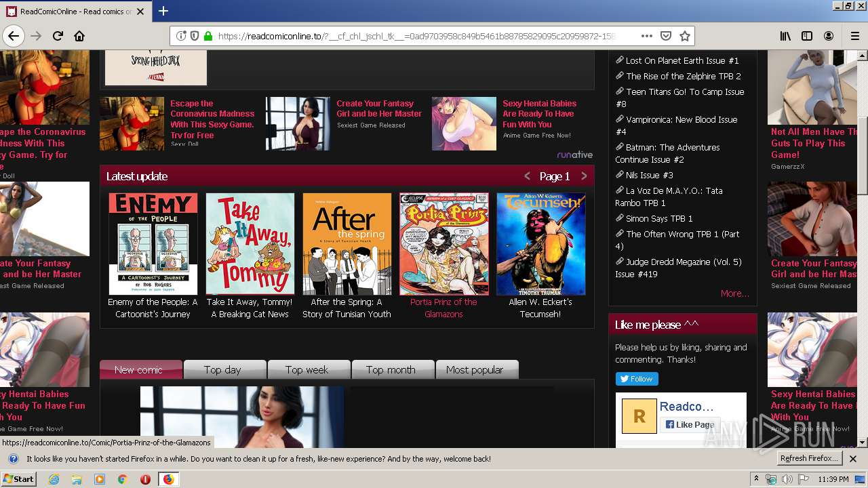This screenshot has height=488, width=868.
Task: Open After the Spring comic cover
Action: [x=347, y=244]
